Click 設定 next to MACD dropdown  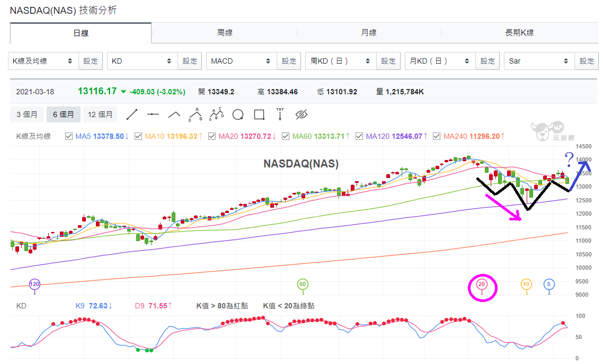289,61
